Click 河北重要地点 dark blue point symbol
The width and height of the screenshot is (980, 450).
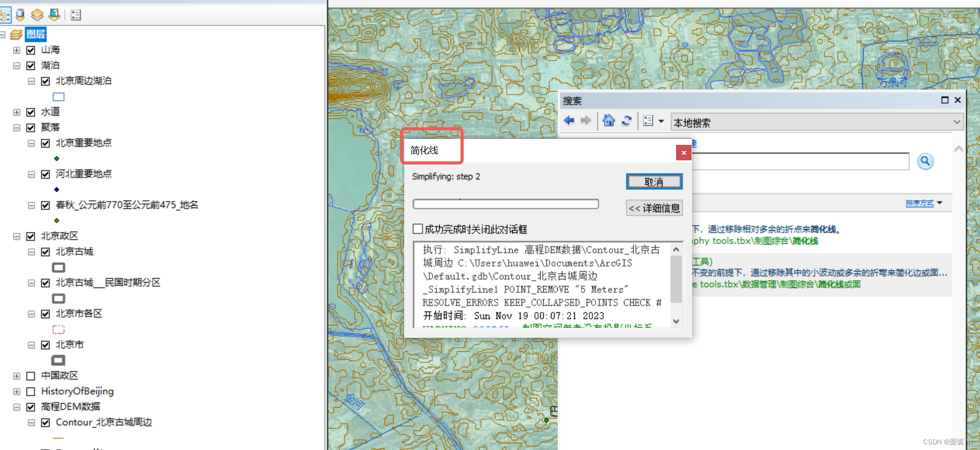point(57,190)
